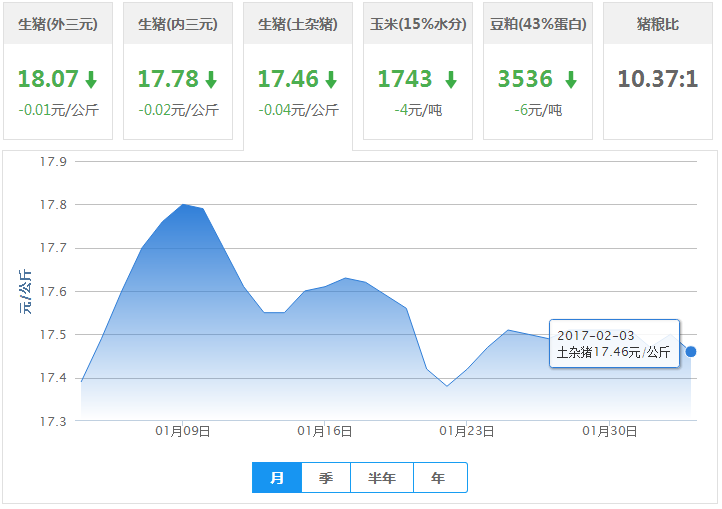Click the 2017-02-03 tooltip box
Image resolution: width=722 pixels, height=509 pixels.
pos(614,343)
